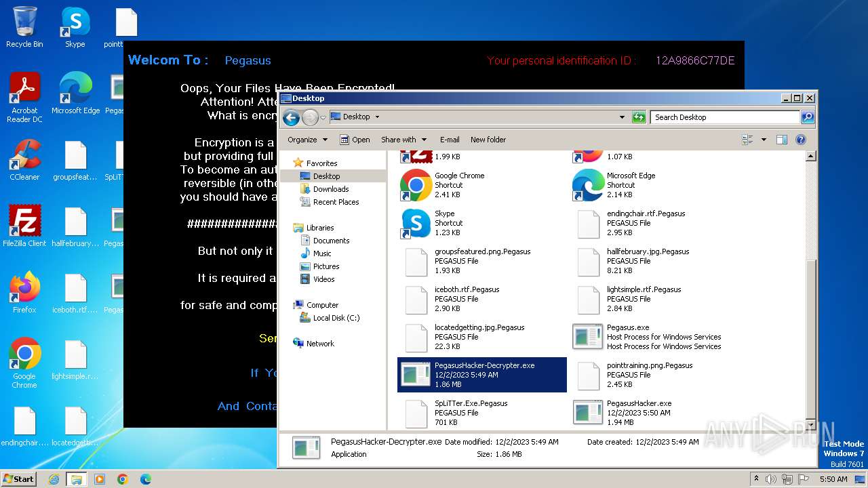Select the locatedgetti... desktop file

coord(75,426)
